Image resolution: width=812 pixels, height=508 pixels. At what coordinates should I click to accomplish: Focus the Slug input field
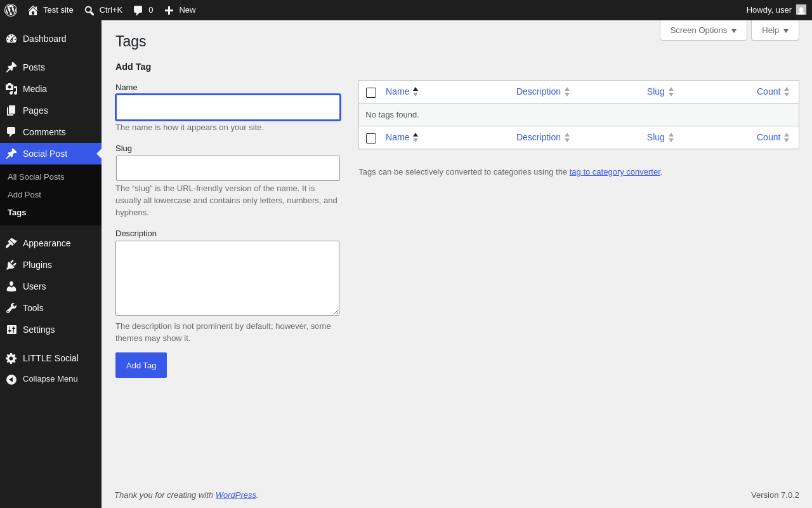228,168
